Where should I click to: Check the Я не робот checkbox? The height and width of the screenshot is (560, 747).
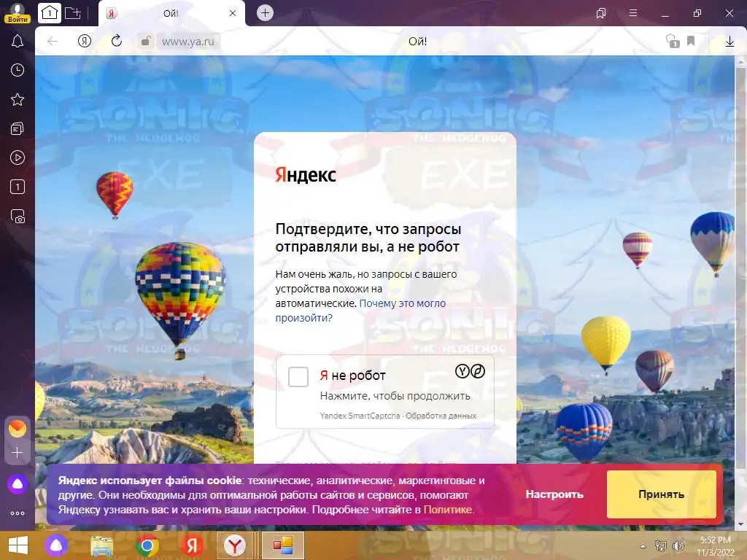pyautogui.click(x=298, y=377)
